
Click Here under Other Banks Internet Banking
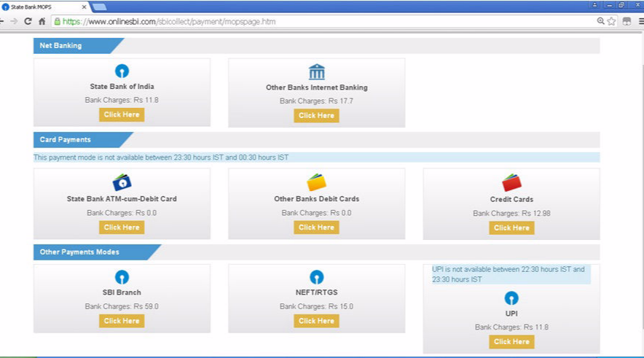[316, 115]
